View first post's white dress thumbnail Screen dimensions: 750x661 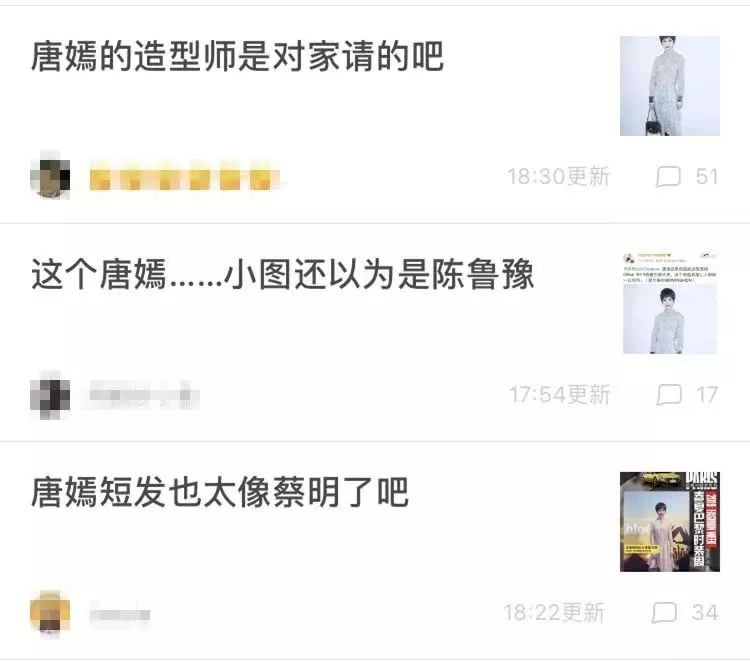pos(670,86)
